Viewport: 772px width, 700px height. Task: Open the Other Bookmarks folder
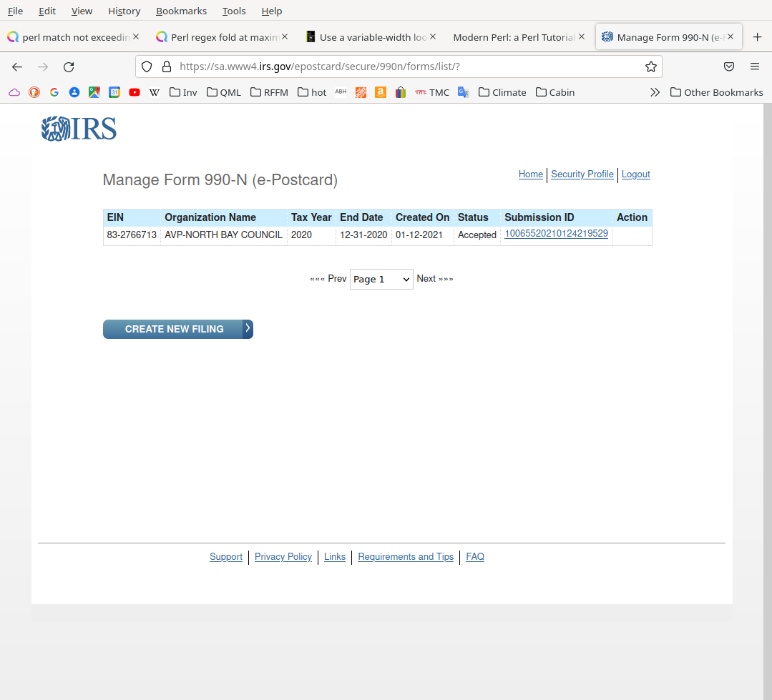pyautogui.click(x=716, y=92)
